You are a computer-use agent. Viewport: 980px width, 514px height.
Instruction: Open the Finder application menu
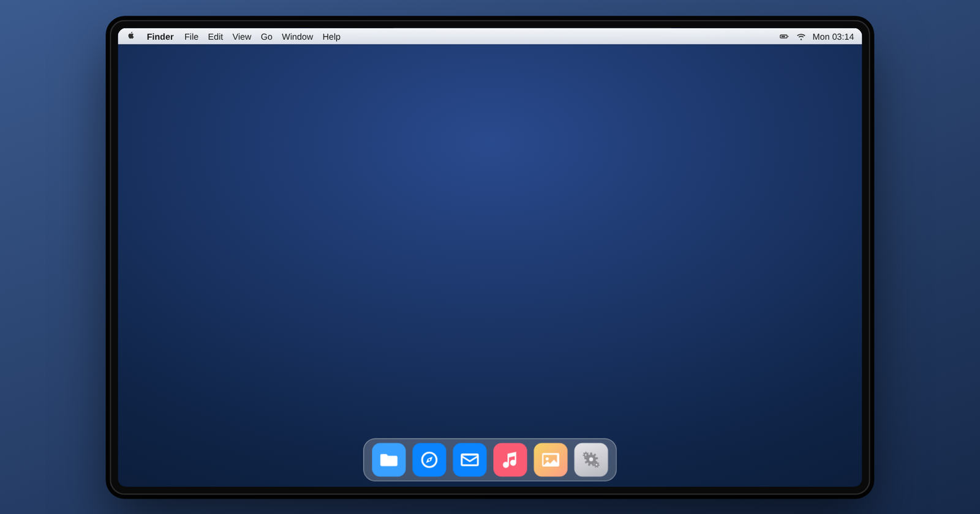point(160,37)
